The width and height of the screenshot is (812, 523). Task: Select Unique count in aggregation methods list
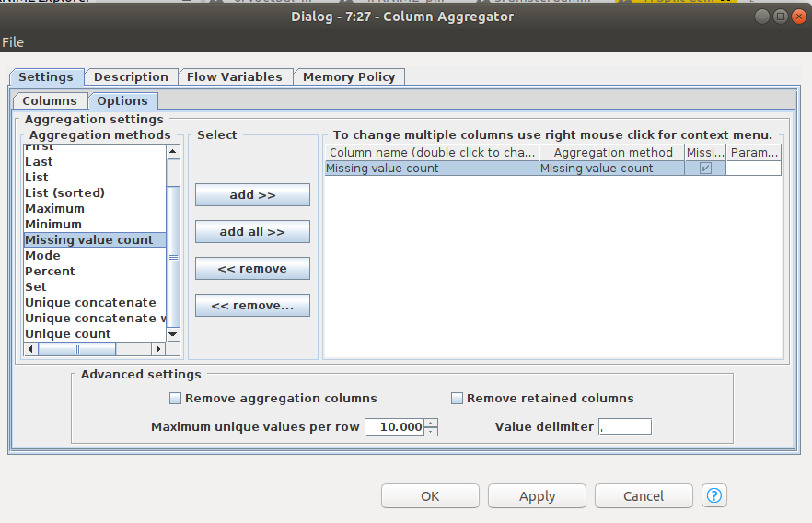coord(68,333)
